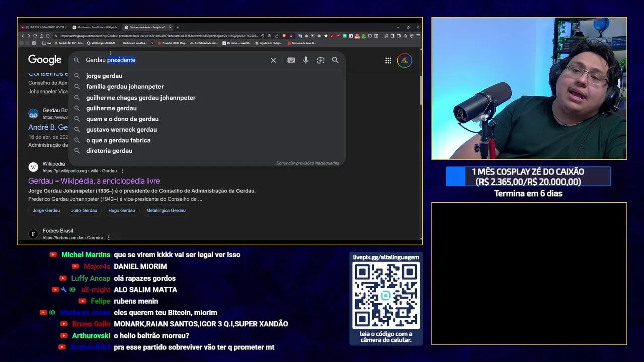Toggle the browser sidebar panel icon

click(392, 36)
